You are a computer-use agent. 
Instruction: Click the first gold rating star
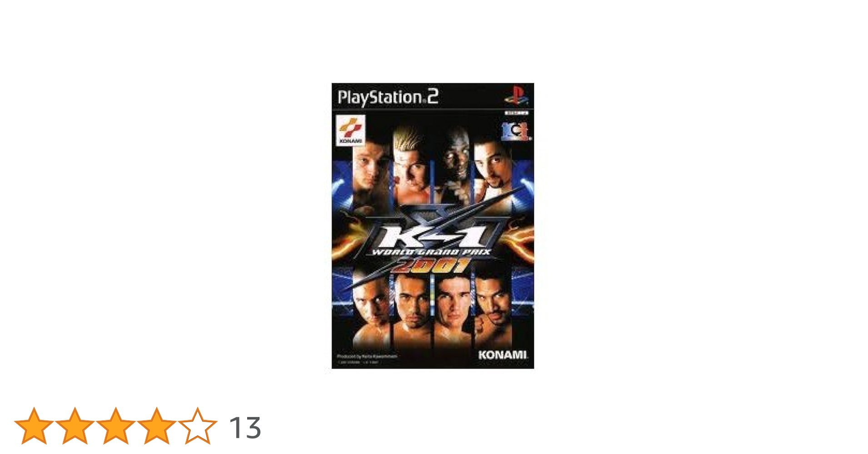pos(34,426)
